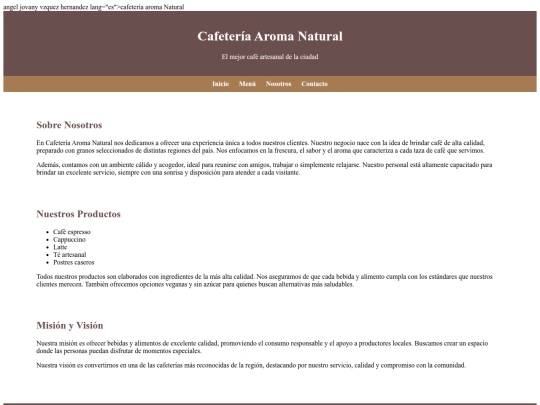The image size is (540, 405).
Task: Click the paragraph starting 'Nuestra misión es ofrecer'
Action: 262,347
